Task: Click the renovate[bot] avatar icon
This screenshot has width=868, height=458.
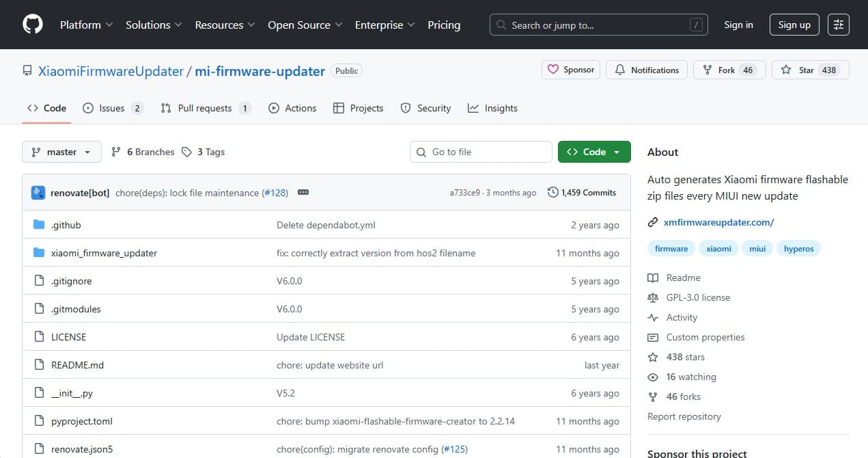Action: tap(38, 193)
